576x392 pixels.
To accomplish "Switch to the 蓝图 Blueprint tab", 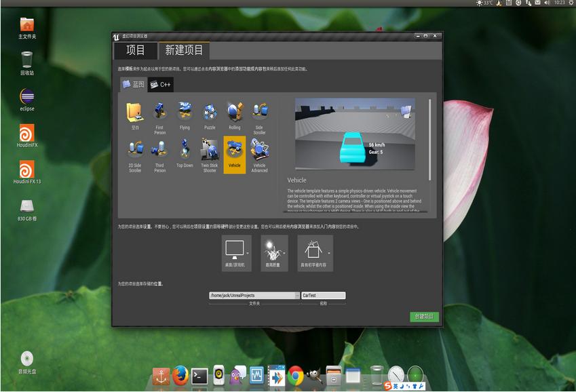I will click(134, 85).
